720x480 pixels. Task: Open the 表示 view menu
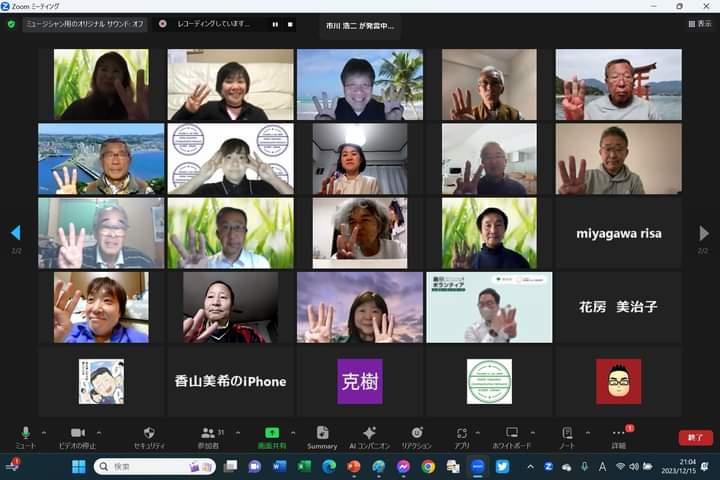click(x=699, y=23)
